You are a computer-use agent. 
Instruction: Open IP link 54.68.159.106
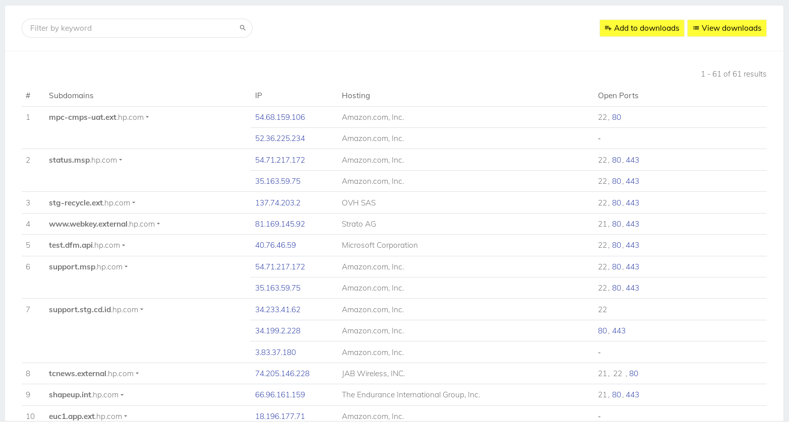click(280, 117)
